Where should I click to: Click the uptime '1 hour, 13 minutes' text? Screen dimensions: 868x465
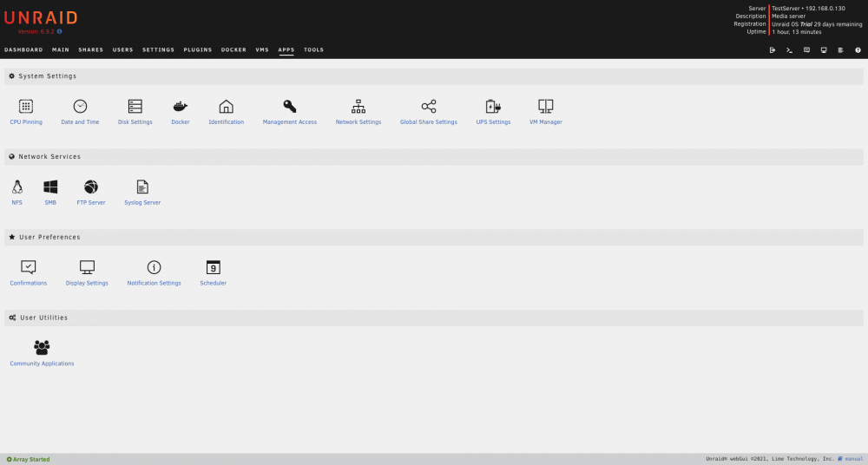[x=797, y=32]
